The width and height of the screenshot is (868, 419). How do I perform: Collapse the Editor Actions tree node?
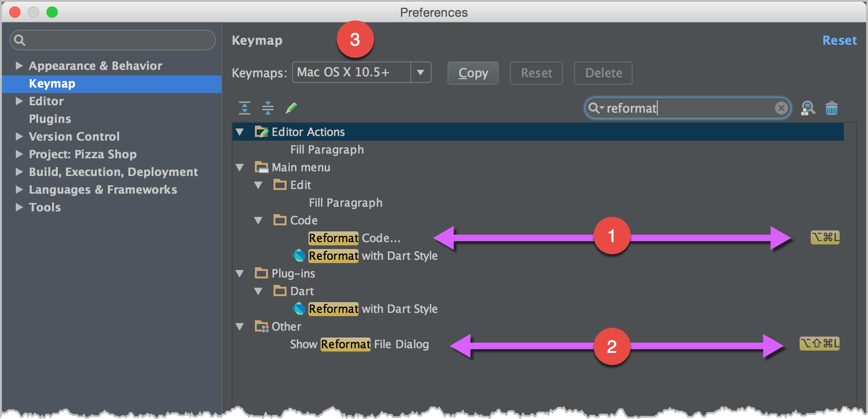pos(240,132)
